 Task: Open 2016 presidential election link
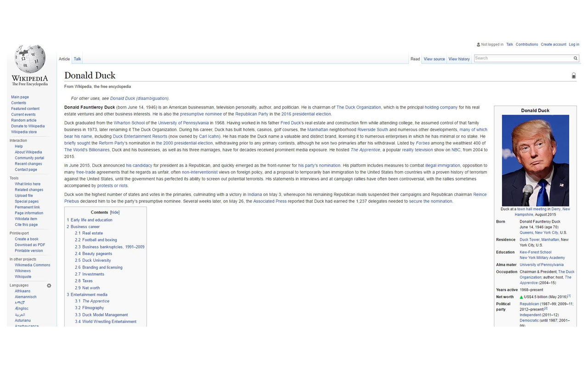pyautogui.click(x=306, y=114)
